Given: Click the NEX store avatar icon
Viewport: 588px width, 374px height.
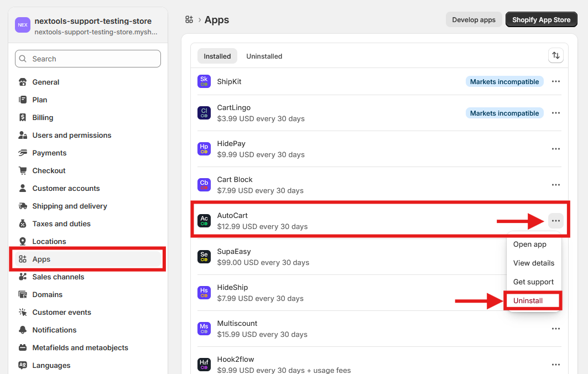Looking at the screenshot, I should [x=23, y=25].
